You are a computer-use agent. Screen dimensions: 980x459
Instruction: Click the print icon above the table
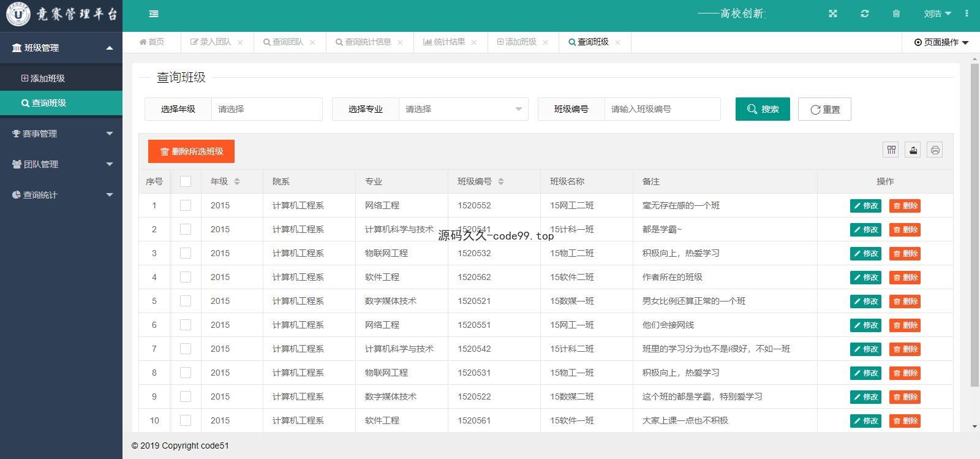[x=935, y=150]
